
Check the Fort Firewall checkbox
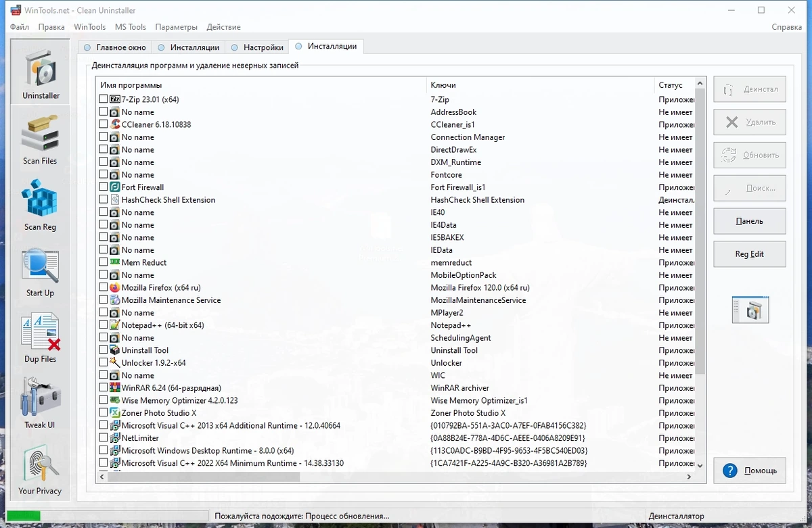[104, 187]
